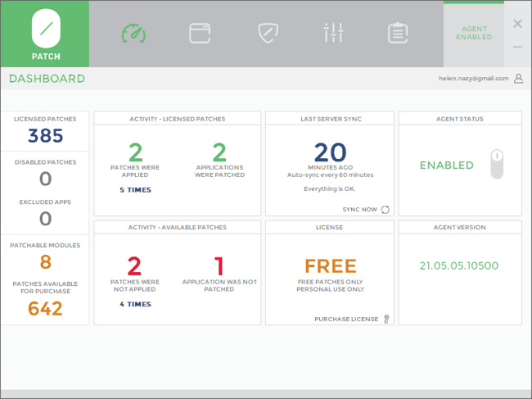Click the red patches not applied number
Image resolution: width=532 pixels, height=399 pixels.
coord(134,266)
